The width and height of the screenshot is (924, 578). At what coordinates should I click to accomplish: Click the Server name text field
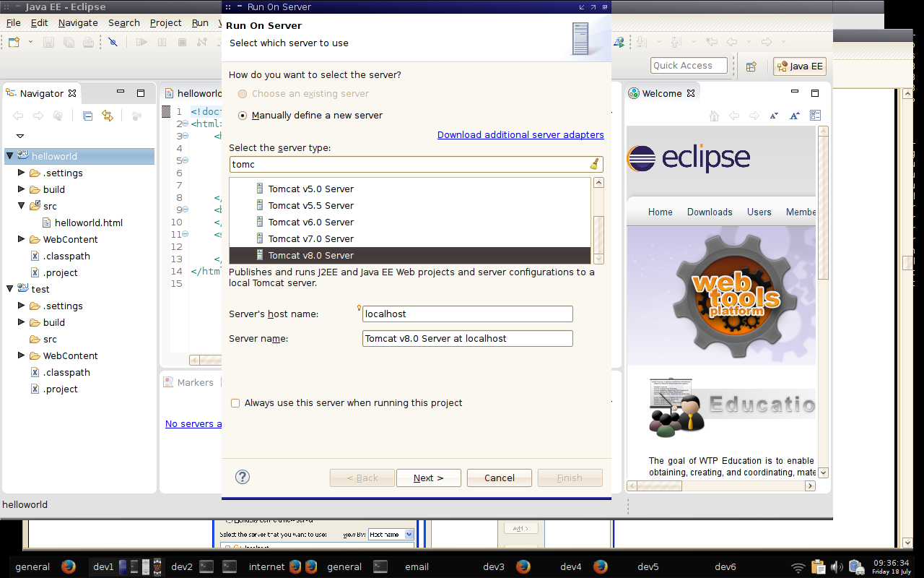coord(468,339)
